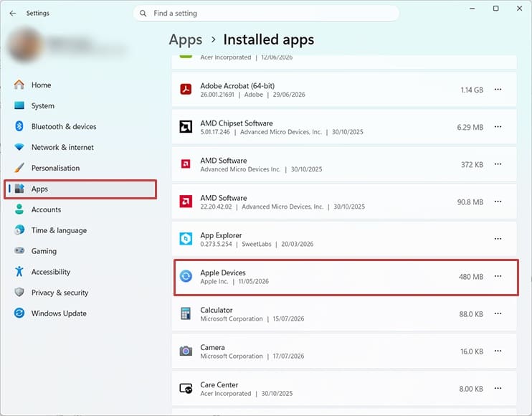
Task: Open the System settings page
Action: tap(80, 105)
